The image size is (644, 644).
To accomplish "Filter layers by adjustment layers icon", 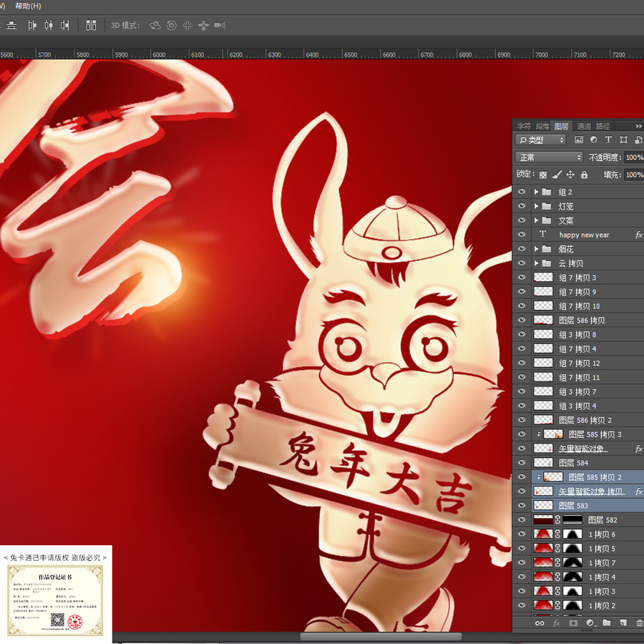I will click(593, 140).
